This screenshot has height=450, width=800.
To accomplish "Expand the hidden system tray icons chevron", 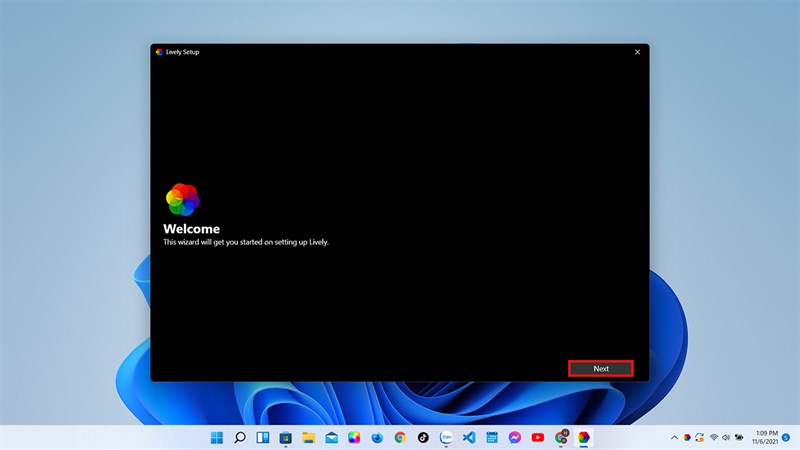I will [x=674, y=437].
